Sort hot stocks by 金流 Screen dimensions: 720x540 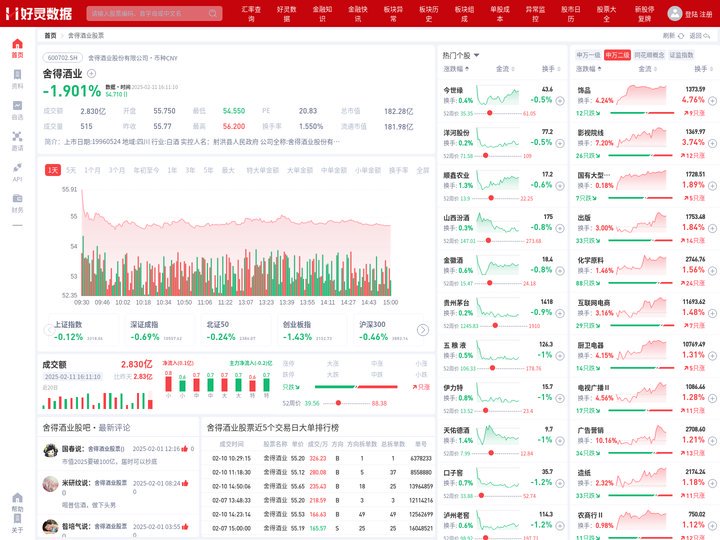click(x=505, y=69)
